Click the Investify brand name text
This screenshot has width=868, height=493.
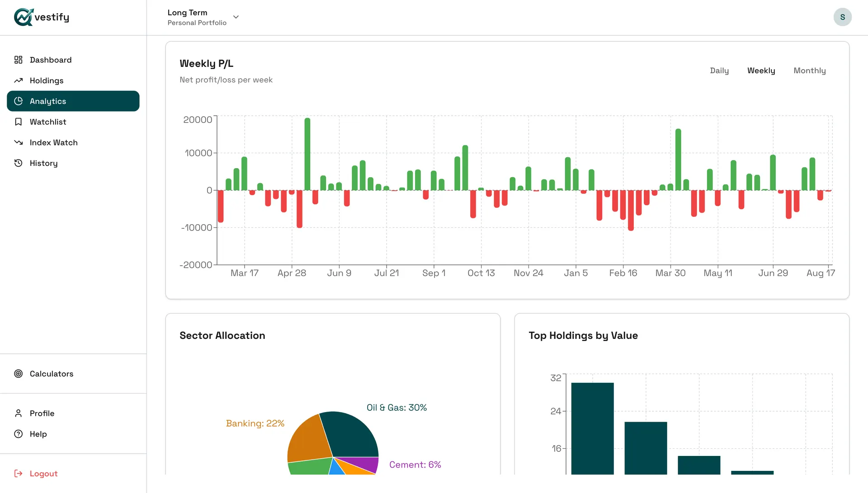tap(52, 17)
